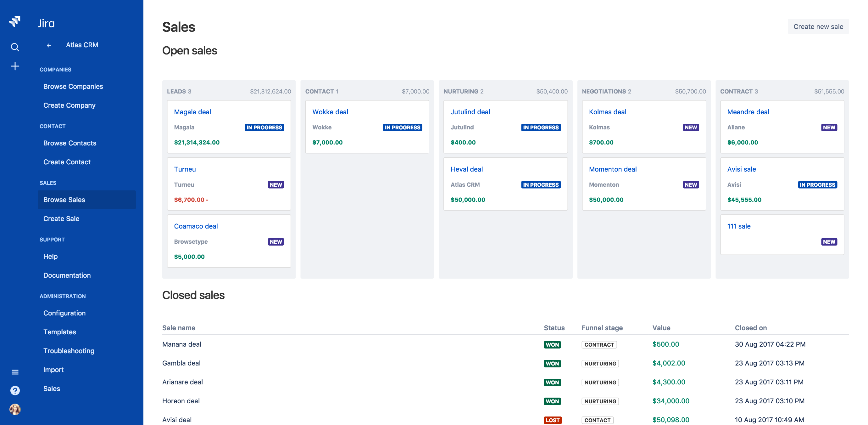The height and width of the screenshot is (425, 868).
Task: Click the Atlas CRM project title
Action: 82,45
